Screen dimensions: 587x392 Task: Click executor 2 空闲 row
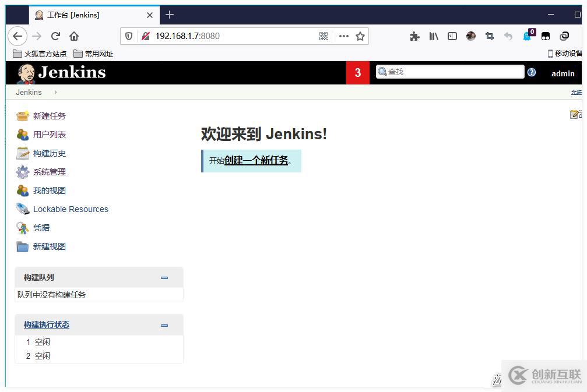point(99,356)
